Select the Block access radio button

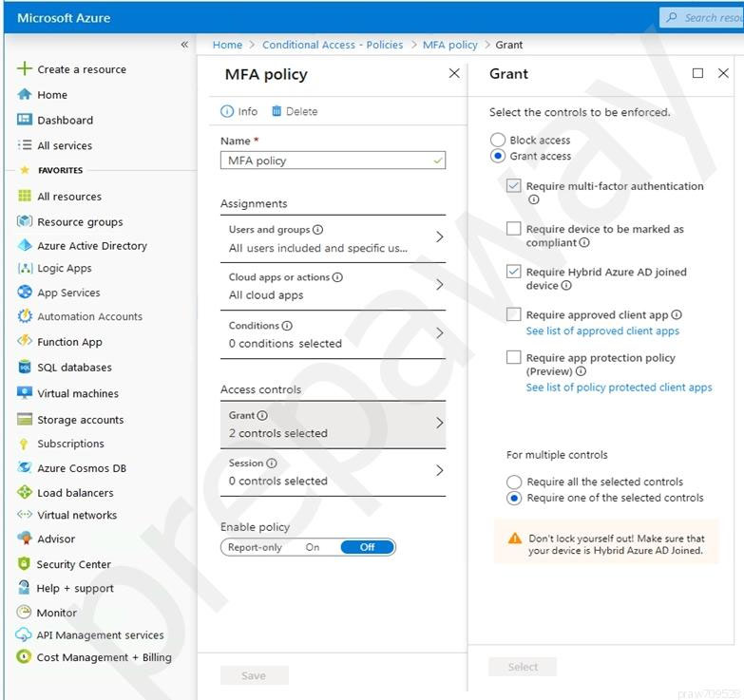click(x=497, y=140)
